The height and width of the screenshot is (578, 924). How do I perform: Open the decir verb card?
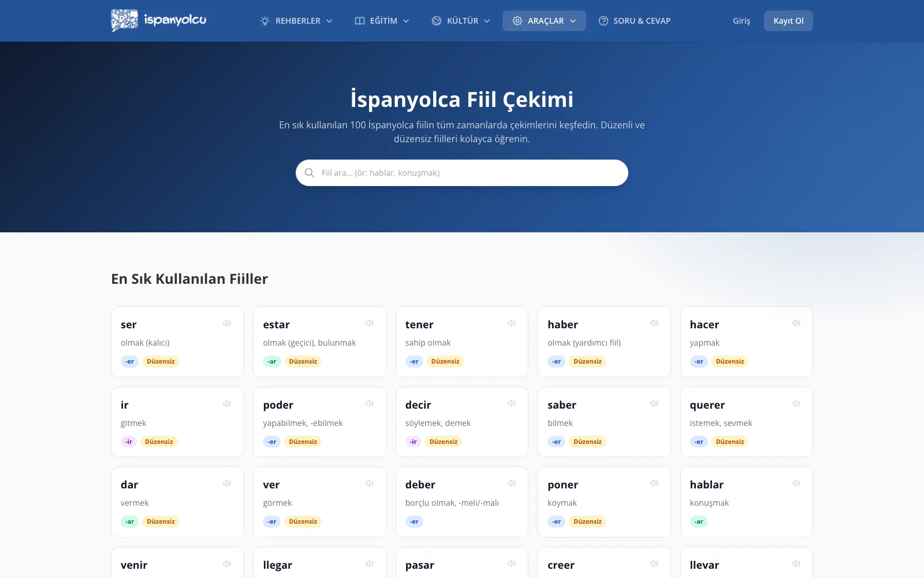tap(462, 422)
